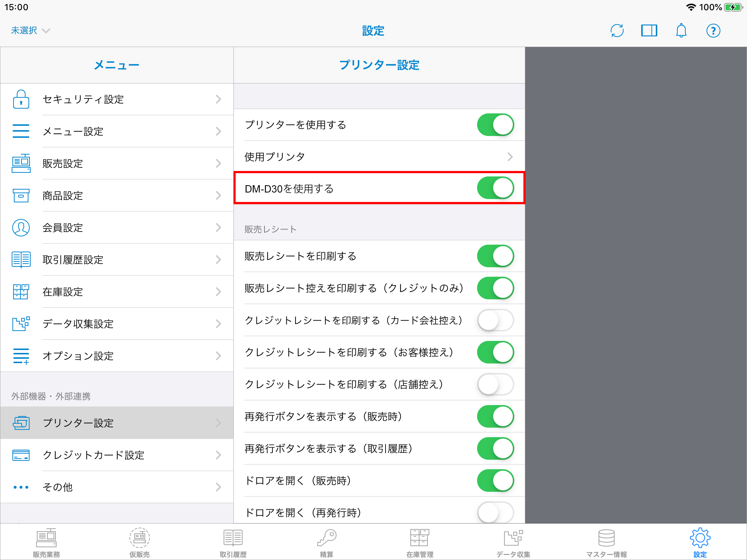
Task: Select 販売設定 menu row
Action: pyautogui.click(x=117, y=163)
